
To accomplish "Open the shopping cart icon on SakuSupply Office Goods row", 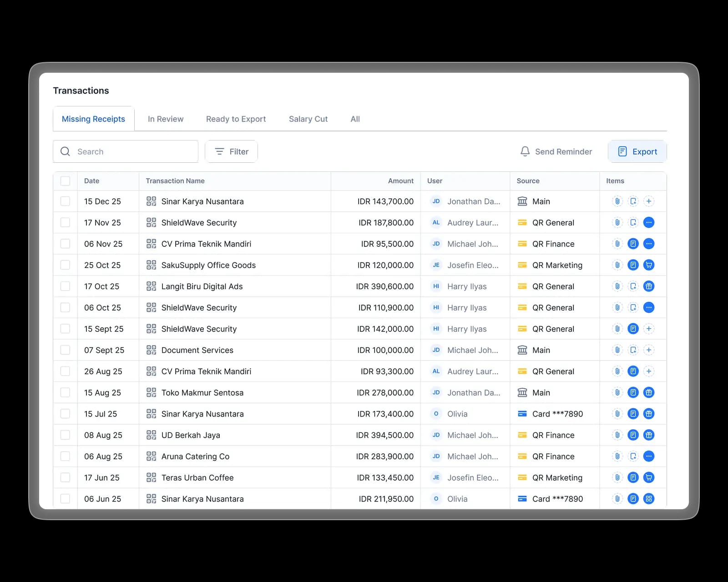I will [x=649, y=265].
